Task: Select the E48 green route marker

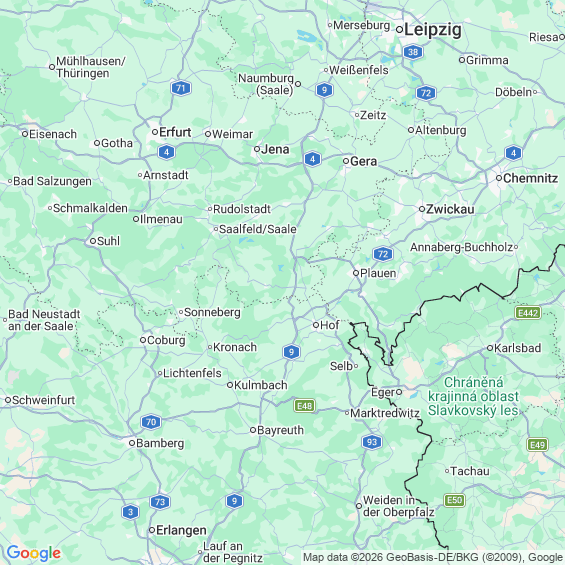Action: [x=305, y=406]
